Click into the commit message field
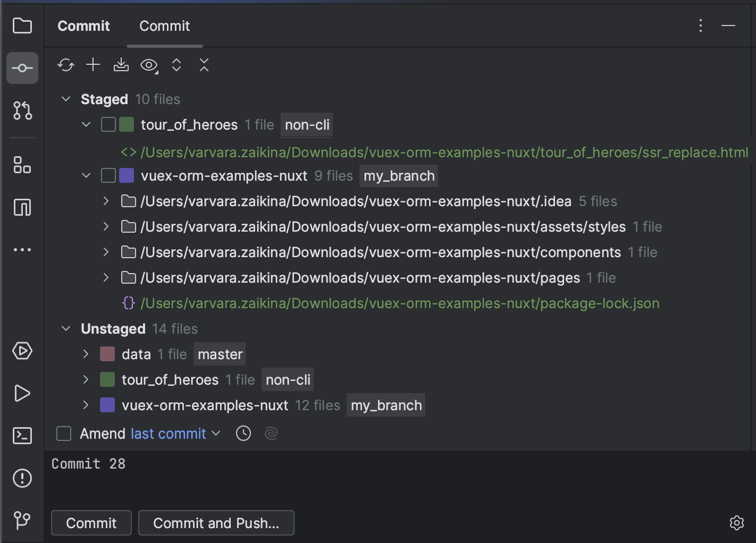This screenshot has height=543, width=756. (400, 478)
